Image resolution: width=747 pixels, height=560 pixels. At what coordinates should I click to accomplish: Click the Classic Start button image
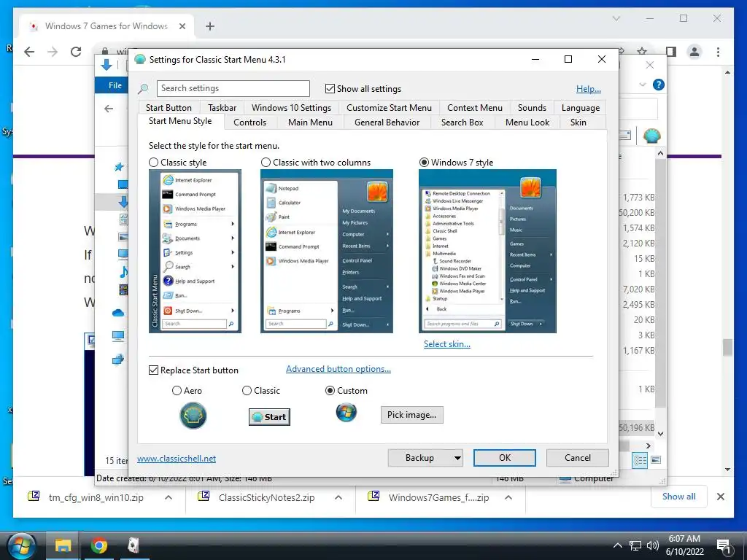[269, 417]
